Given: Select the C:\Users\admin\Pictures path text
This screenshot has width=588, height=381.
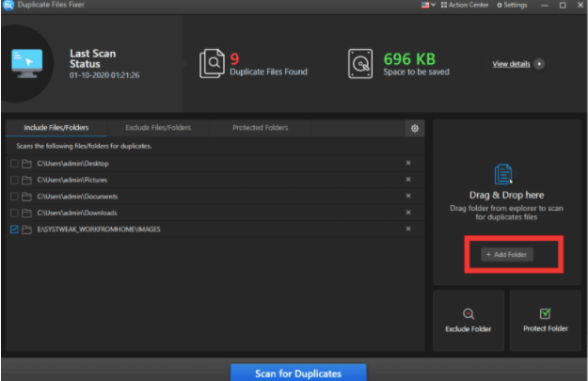Looking at the screenshot, I should pyautogui.click(x=72, y=180).
